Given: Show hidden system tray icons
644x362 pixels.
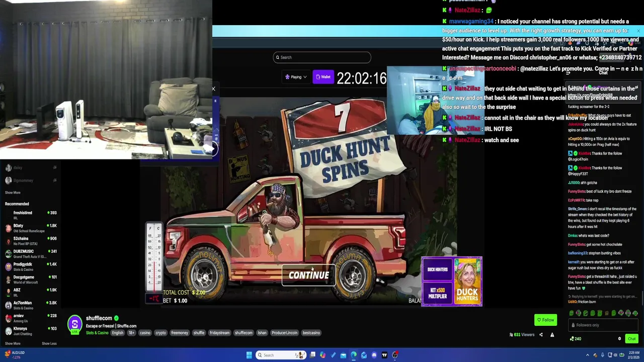Looking at the screenshot, I should pyautogui.click(x=587, y=355).
